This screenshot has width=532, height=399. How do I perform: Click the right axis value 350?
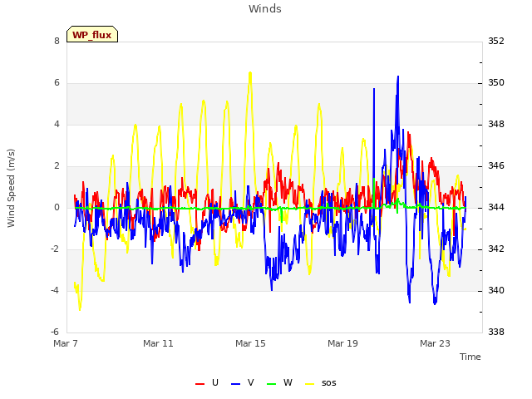[496, 83]
